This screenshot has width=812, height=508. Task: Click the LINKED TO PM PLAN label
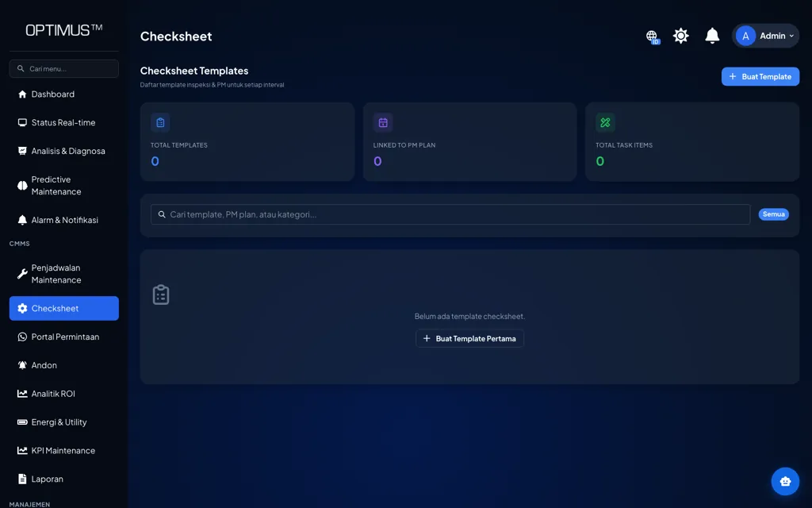[x=404, y=145]
